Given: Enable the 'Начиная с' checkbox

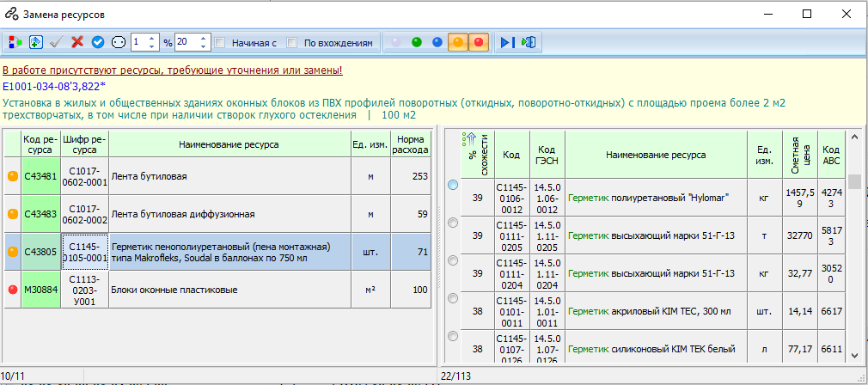Looking at the screenshot, I should coord(219,43).
